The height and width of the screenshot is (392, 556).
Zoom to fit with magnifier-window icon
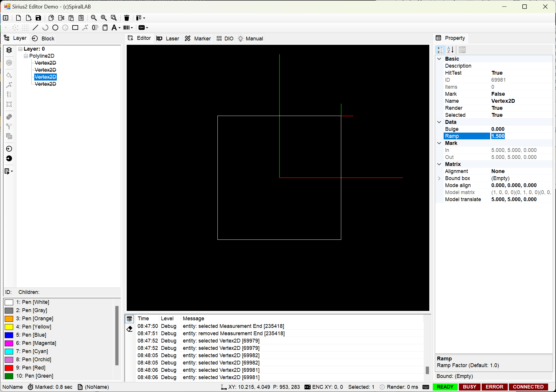pyautogui.click(x=114, y=18)
